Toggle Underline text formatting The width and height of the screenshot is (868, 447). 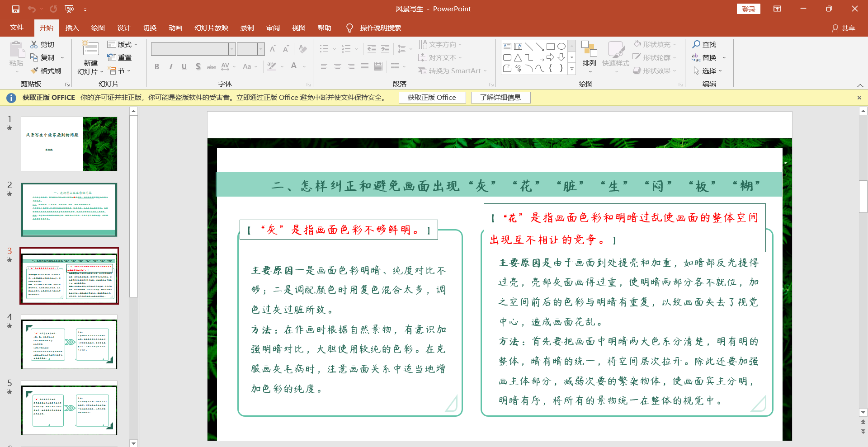tap(184, 66)
